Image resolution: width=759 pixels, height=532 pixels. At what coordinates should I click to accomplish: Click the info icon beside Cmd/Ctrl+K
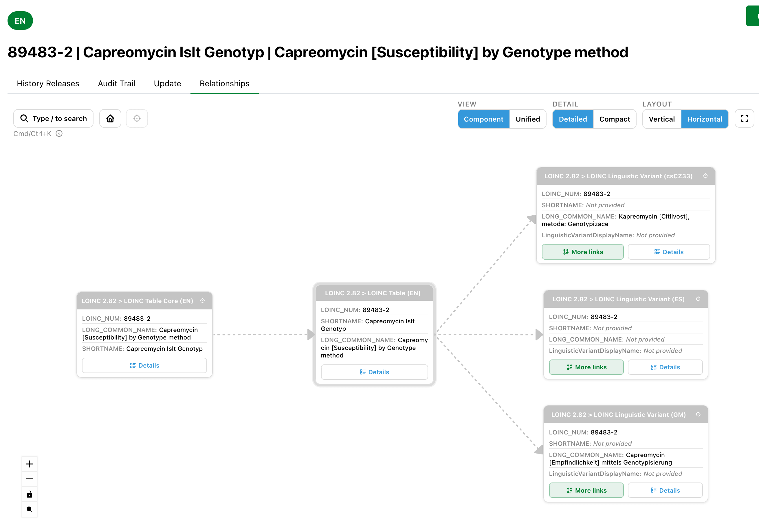coord(59,133)
